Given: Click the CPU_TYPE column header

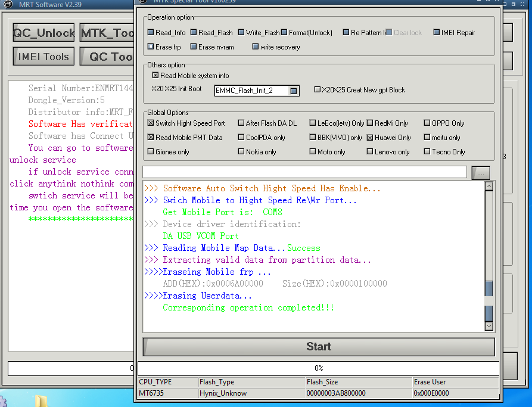Looking at the screenshot, I should point(168,382).
